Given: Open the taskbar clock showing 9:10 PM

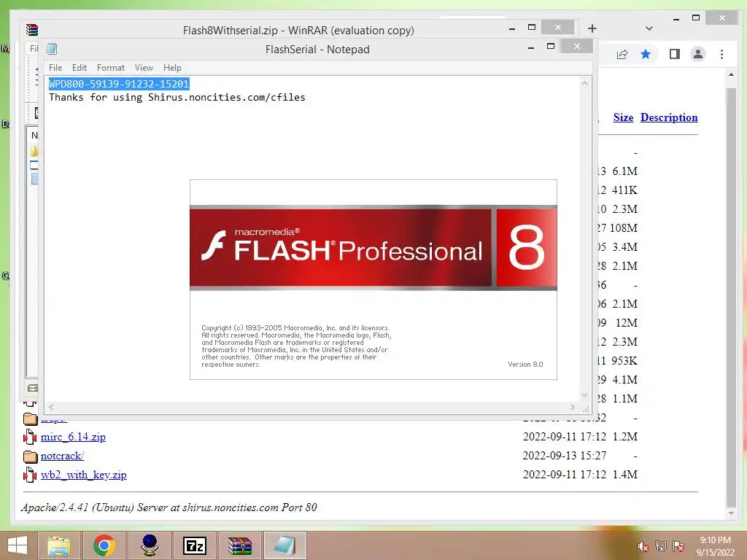Looking at the screenshot, I should pos(715,546).
